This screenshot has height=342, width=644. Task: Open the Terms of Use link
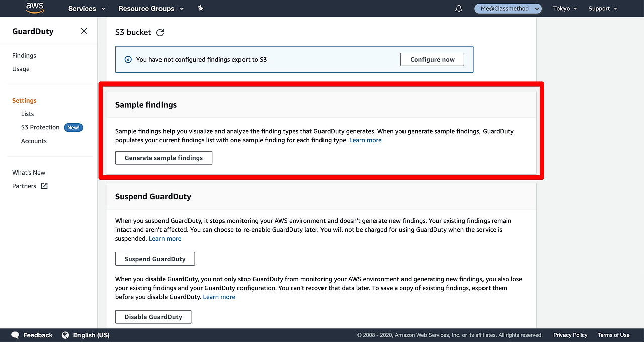(613, 335)
